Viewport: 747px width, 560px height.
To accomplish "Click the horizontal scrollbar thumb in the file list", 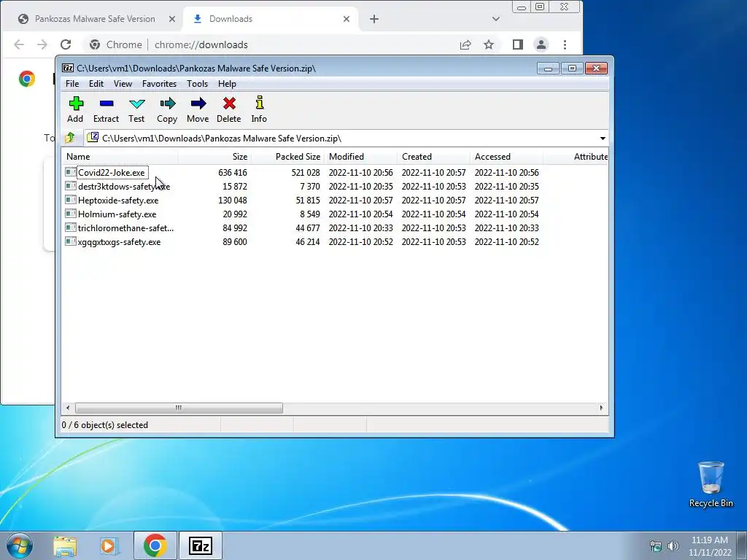I will 179,408.
